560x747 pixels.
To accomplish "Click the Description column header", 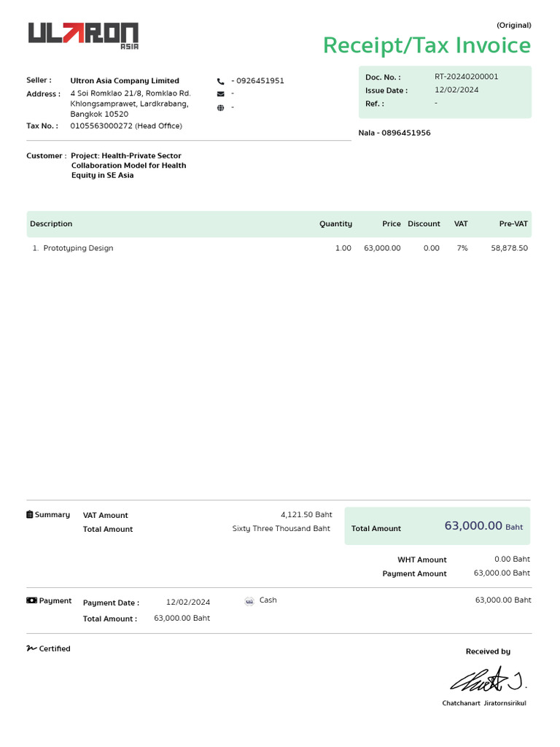I will pyautogui.click(x=51, y=223).
